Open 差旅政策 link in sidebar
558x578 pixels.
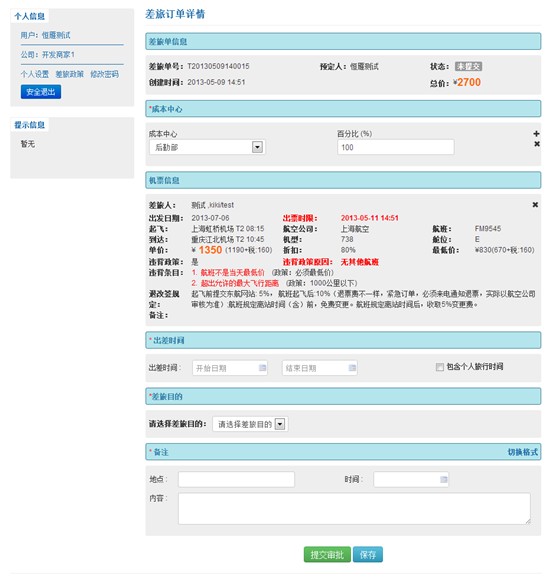[x=70, y=74]
